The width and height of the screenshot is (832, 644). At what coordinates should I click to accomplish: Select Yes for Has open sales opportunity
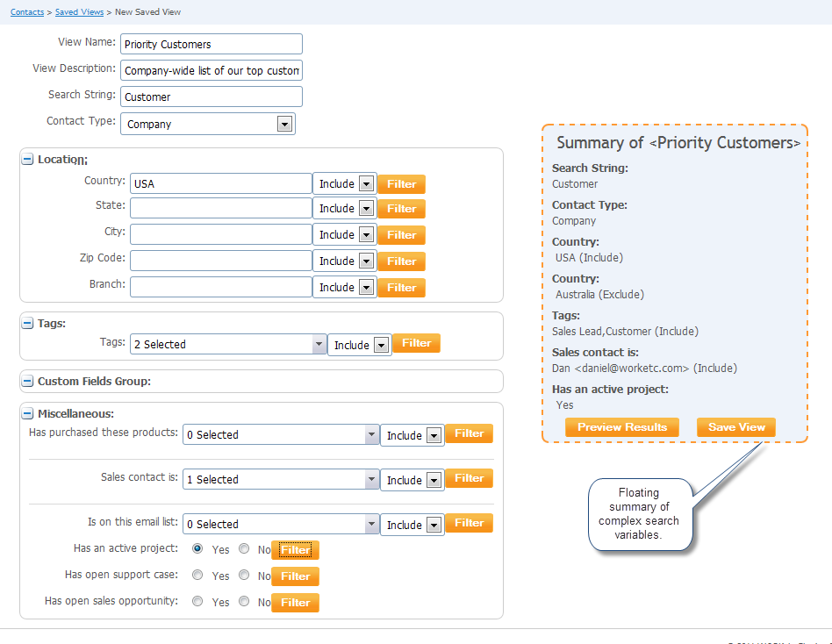[x=197, y=602]
